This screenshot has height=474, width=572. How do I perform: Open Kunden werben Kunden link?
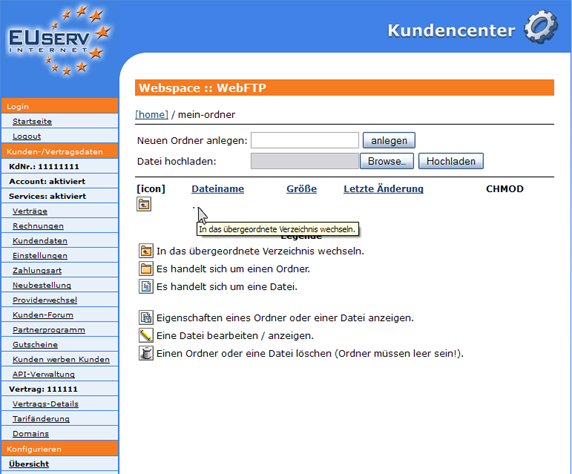tap(61, 360)
